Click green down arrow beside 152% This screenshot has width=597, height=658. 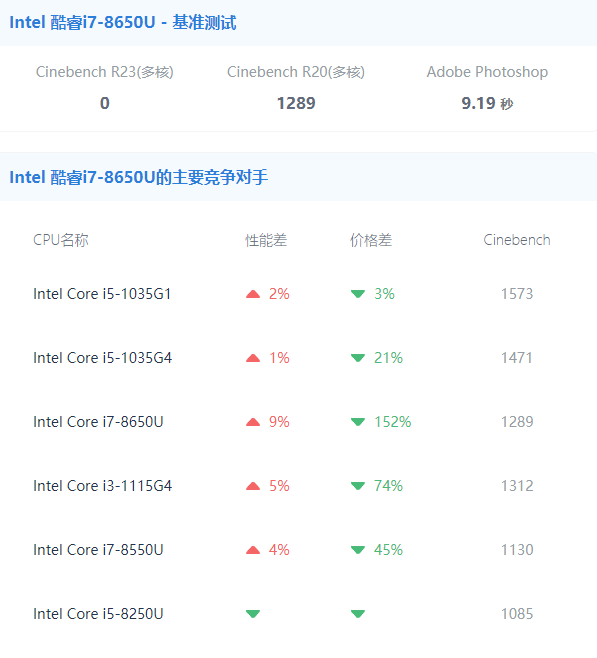click(x=358, y=422)
